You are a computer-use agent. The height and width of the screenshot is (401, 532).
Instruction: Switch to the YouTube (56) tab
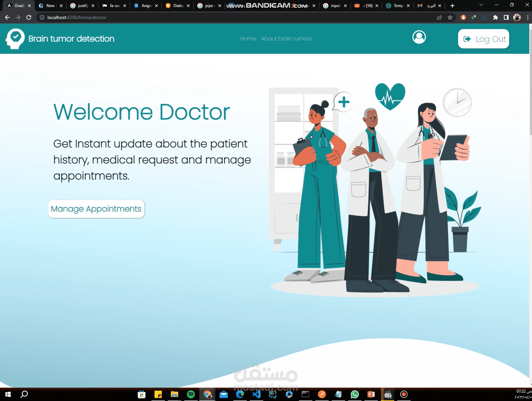(x=366, y=6)
